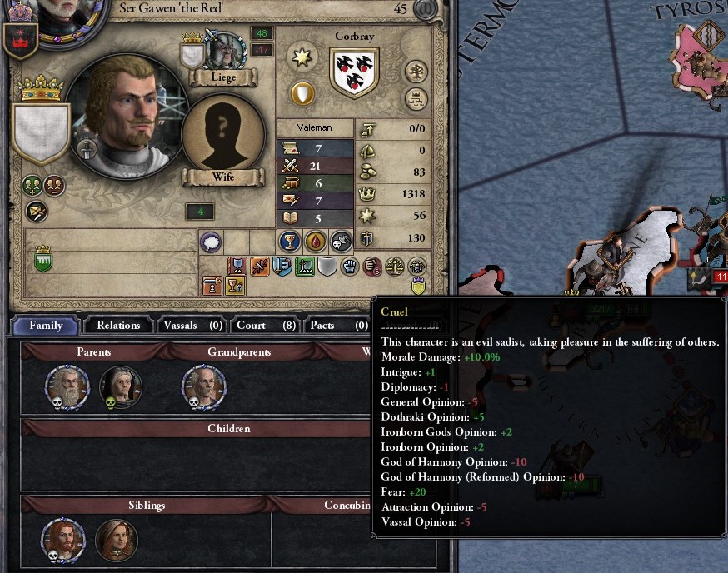Click the skull and axe trait icon
Screen dimensions: 728x573
[342, 241]
